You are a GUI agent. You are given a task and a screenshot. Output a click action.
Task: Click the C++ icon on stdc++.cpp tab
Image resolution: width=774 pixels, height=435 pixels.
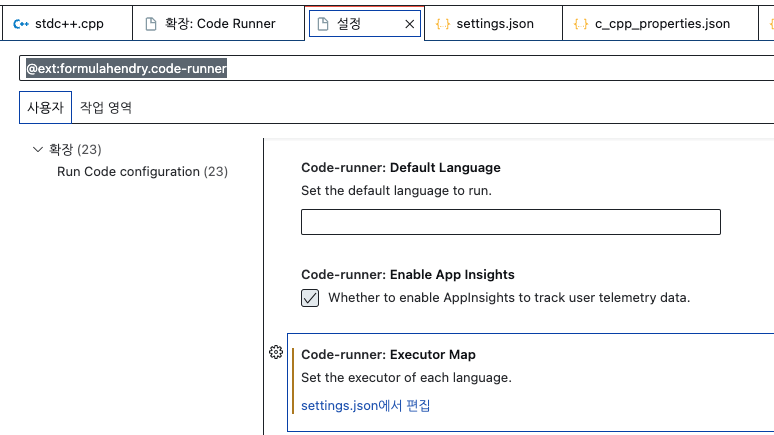coord(21,24)
